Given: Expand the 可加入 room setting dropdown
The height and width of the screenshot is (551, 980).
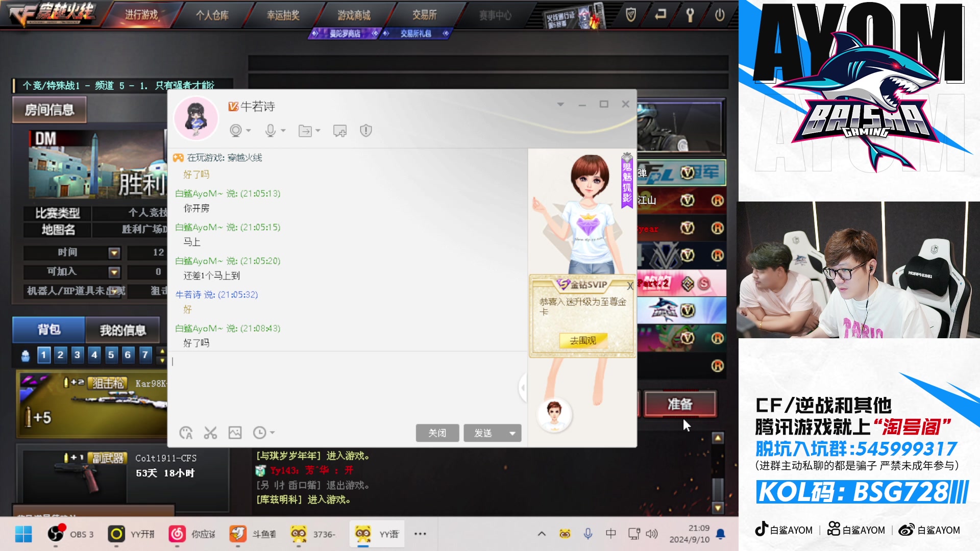Looking at the screenshot, I should point(114,272).
